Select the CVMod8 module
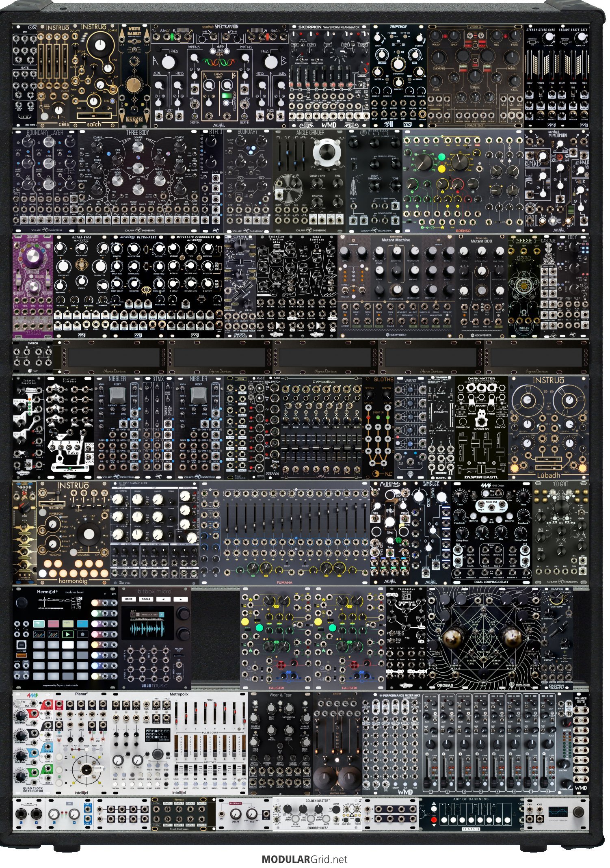This screenshot has height=868, width=610. pos(321,428)
